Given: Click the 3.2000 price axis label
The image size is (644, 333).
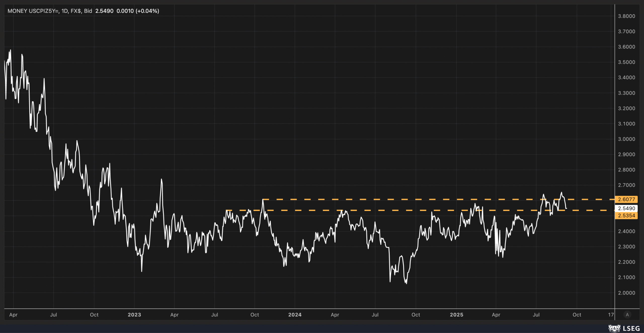Looking at the screenshot, I should 626,108.
